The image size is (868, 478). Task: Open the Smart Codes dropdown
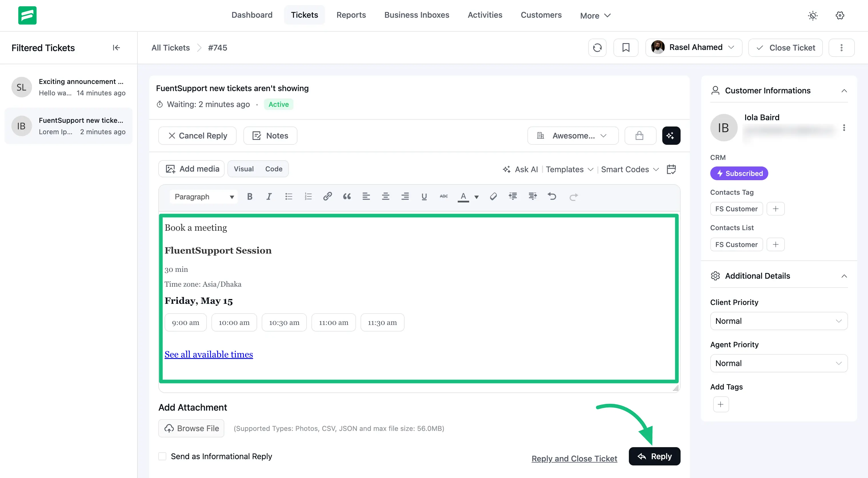point(630,169)
